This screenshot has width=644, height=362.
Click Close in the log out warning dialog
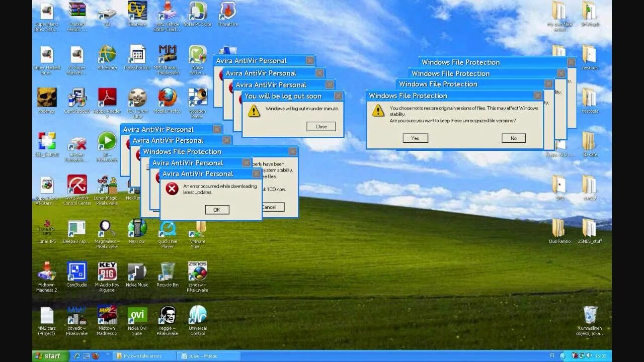pos(321,127)
